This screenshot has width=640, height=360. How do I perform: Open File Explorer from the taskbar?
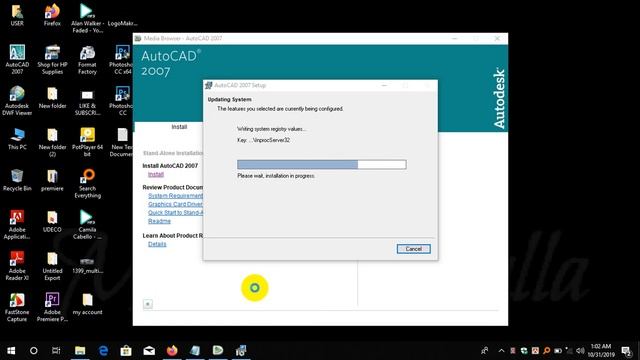(80, 351)
